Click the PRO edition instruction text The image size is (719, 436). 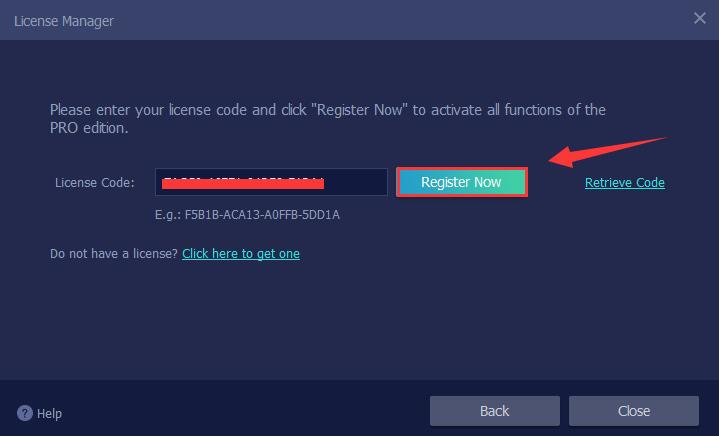point(327,119)
